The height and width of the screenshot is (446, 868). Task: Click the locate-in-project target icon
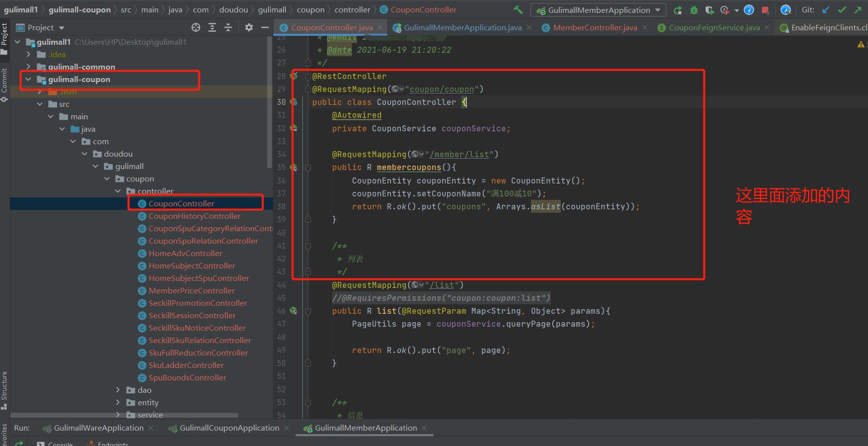tap(196, 27)
